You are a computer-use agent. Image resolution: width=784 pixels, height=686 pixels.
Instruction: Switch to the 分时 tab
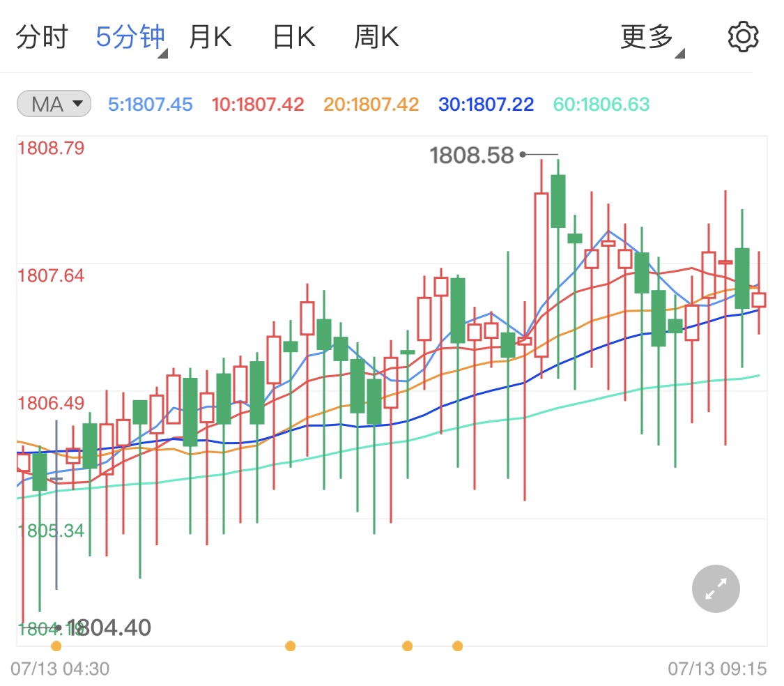[42, 36]
